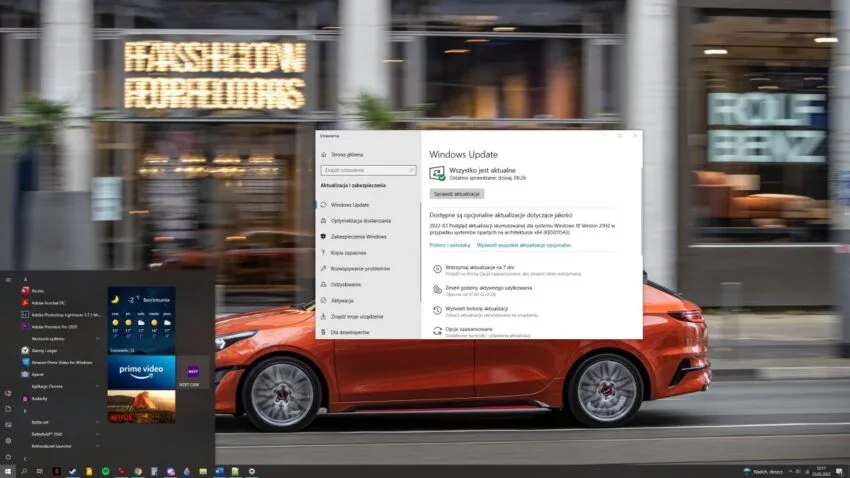Screen dimensions: 850x478
Task: Launch Audacity from Start menu
Action: pos(34,398)
